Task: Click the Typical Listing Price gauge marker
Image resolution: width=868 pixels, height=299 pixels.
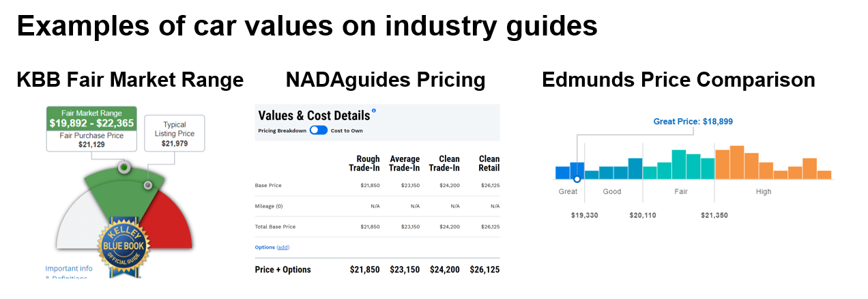Action: [x=147, y=185]
